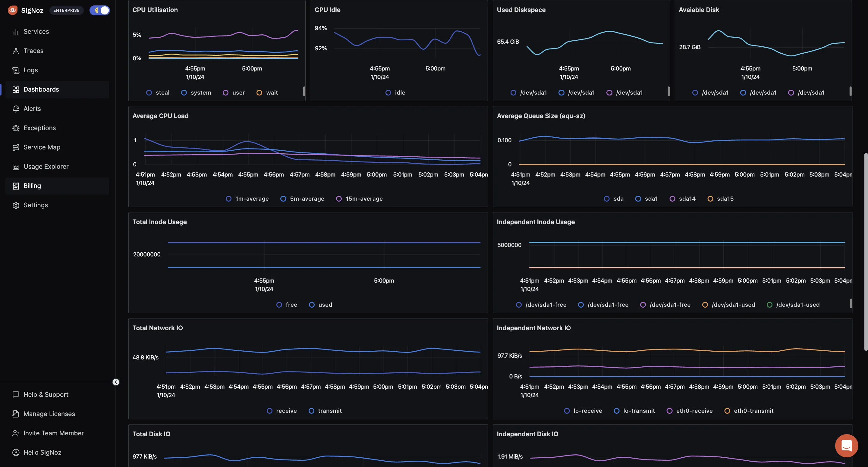Click the Avaiable Disk panel title
This screenshot has width=868, height=467.
[699, 10]
